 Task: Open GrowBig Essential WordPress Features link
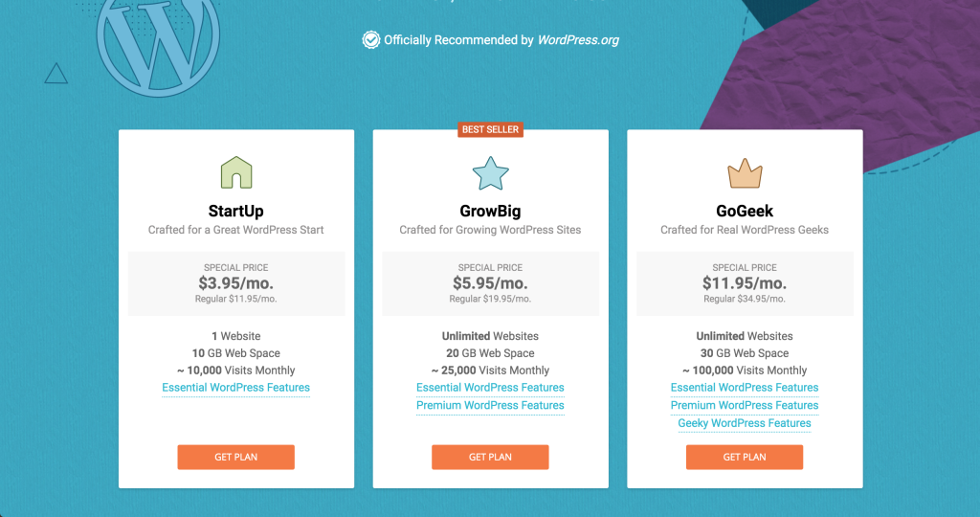pos(490,388)
